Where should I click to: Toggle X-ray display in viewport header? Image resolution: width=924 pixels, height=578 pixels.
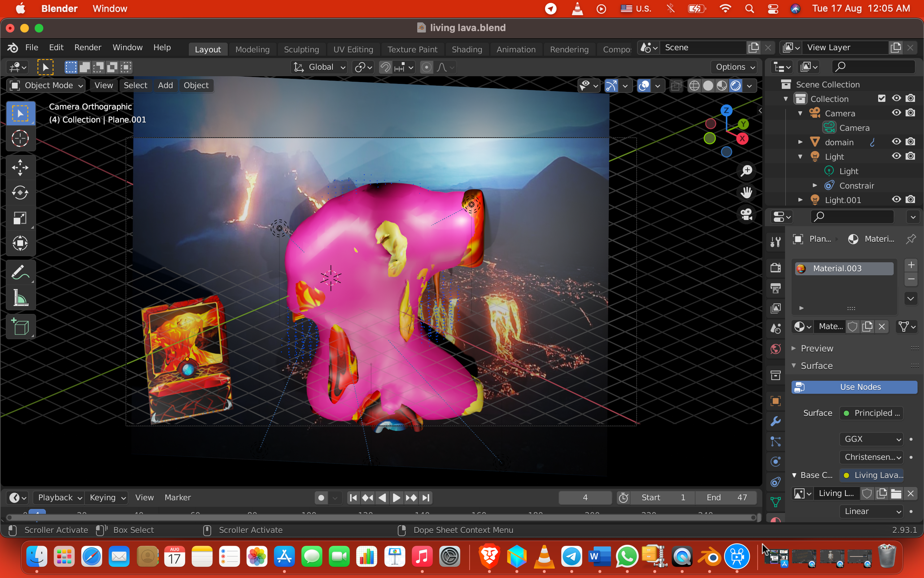coord(676,86)
